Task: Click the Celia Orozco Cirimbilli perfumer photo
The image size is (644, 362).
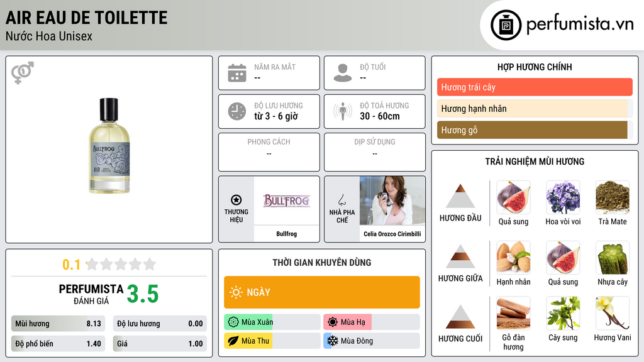Action: (392, 200)
